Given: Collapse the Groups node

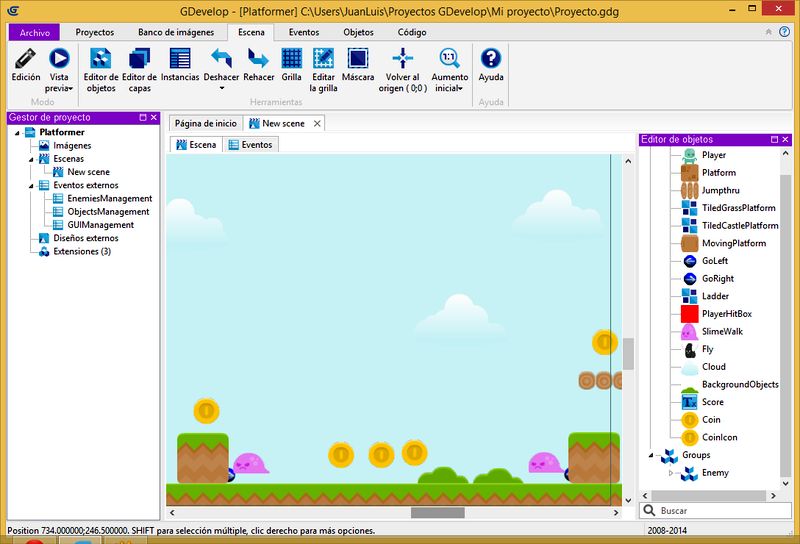Looking at the screenshot, I should 651,455.
